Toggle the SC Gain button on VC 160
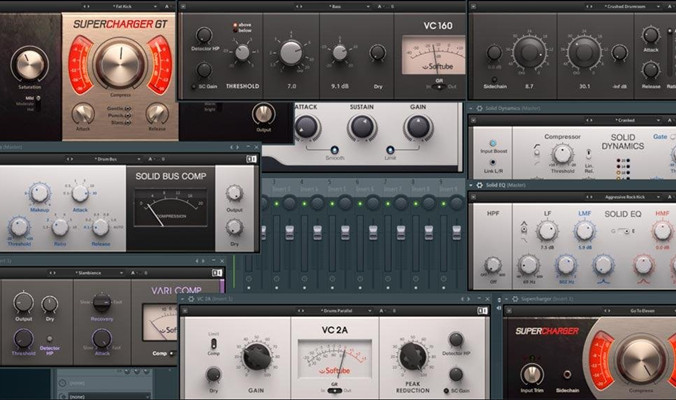The width and height of the screenshot is (676, 400). click(194, 87)
